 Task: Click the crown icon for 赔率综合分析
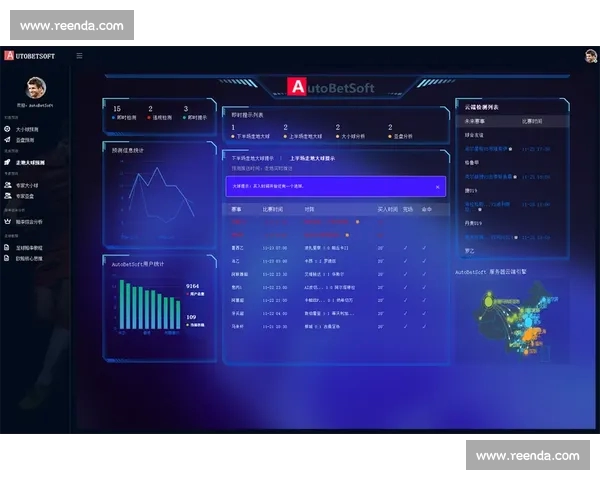point(7,221)
